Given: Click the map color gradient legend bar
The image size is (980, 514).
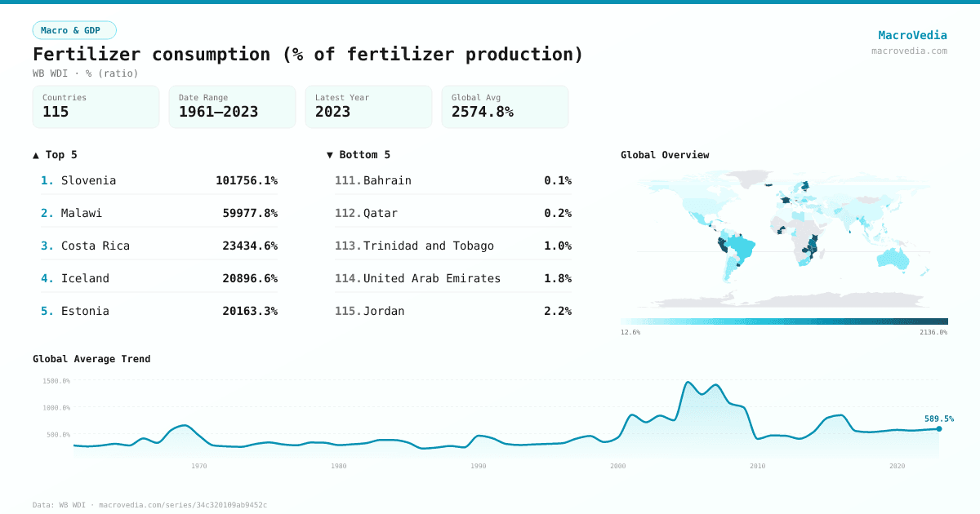Looking at the screenshot, I should click(x=784, y=321).
